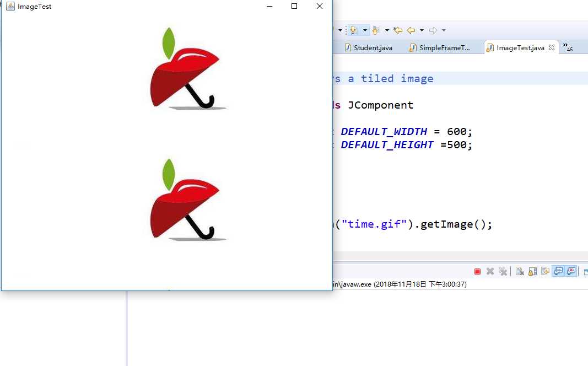The image size is (588, 366).
Task: Toggle Show Console on Standard Out
Action: (x=558, y=271)
